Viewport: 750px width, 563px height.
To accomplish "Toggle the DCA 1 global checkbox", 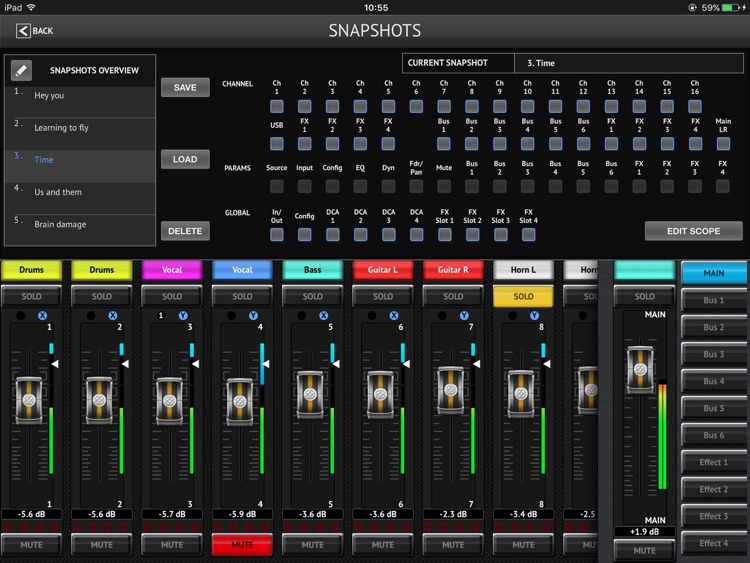I will [333, 235].
